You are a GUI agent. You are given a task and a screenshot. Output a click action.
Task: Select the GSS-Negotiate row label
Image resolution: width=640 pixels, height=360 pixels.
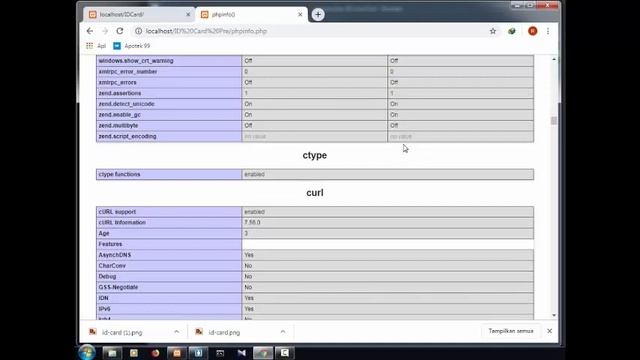(118, 287)
